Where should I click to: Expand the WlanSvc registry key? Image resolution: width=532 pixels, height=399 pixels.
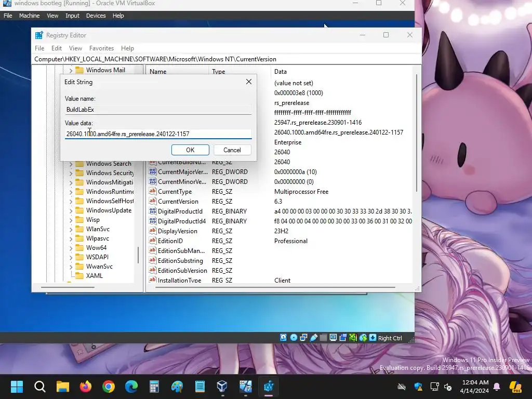[x=71, y=229]
